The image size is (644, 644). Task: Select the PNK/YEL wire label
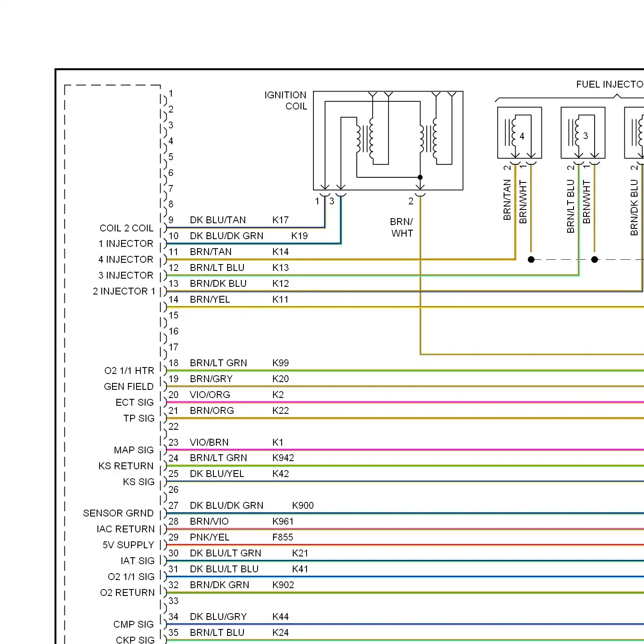pos(210,537)
